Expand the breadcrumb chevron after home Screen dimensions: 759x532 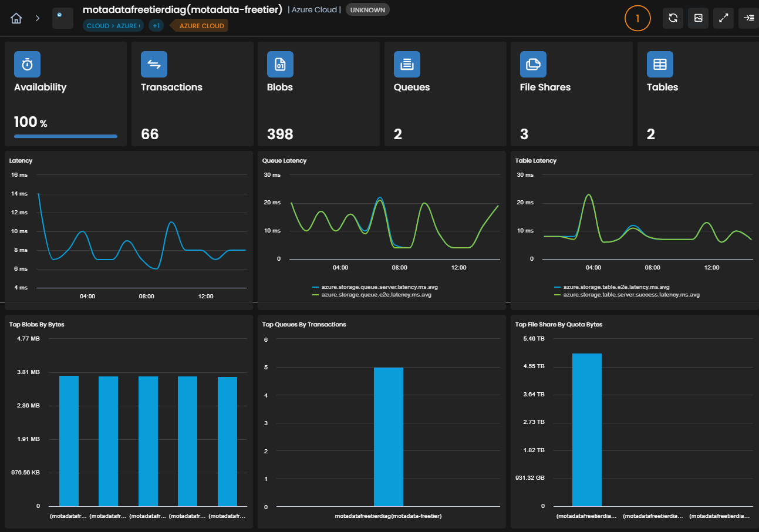(38, 18)
